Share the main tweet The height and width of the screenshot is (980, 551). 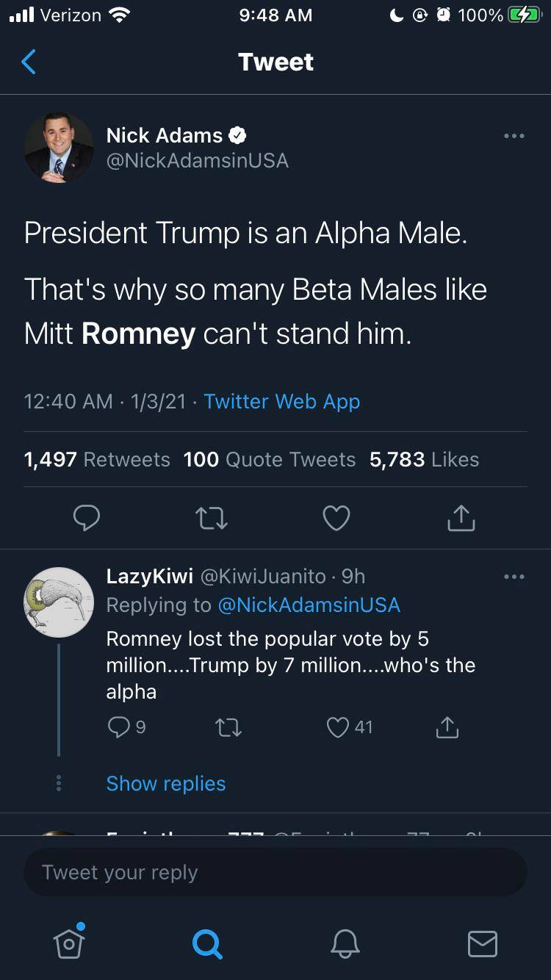(461, 518)
